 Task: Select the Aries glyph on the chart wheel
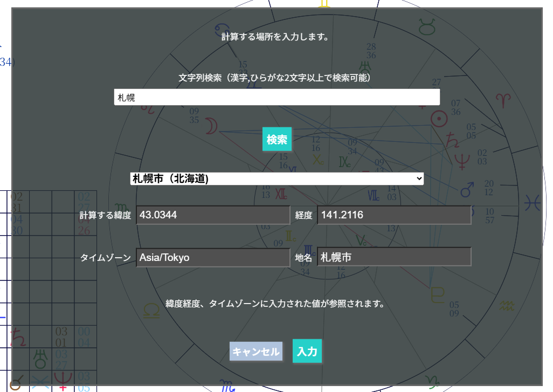click(x=503, y=101)
